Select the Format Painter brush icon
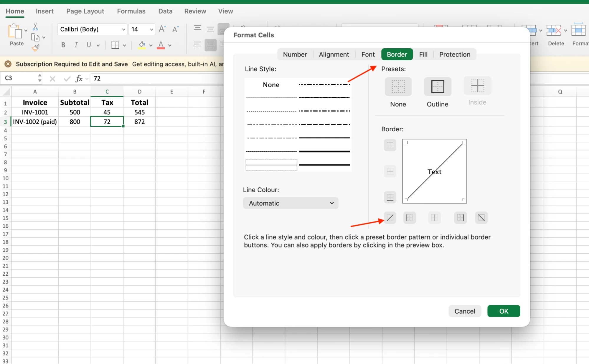Viewport: 589px width, 364px height. pos(35,48)
